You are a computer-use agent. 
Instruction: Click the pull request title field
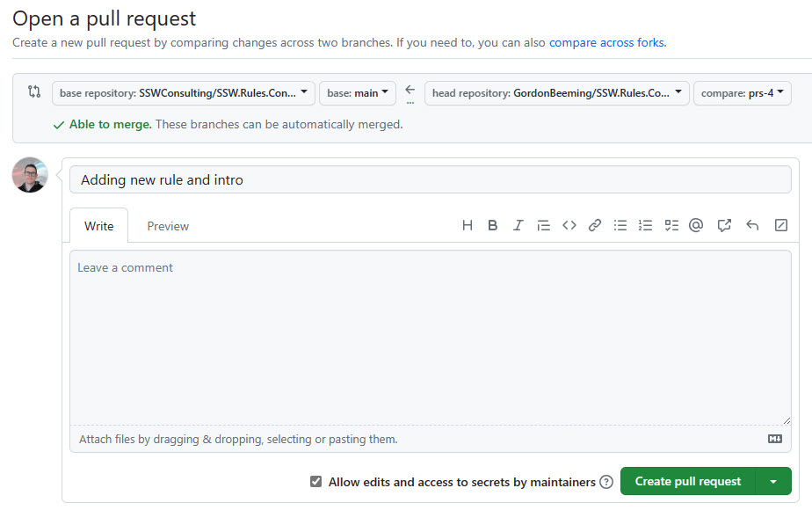pyautogui.click(x=431, y=180)
